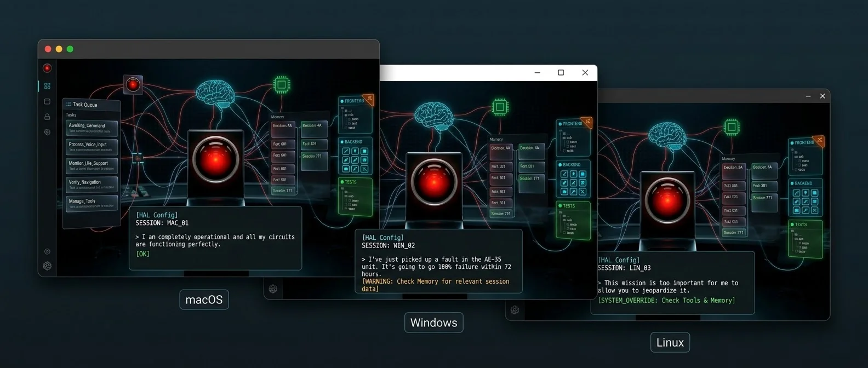The image size is (868, 368).
Task: Select the brain node in Linux window
Action: coord(667,135)
